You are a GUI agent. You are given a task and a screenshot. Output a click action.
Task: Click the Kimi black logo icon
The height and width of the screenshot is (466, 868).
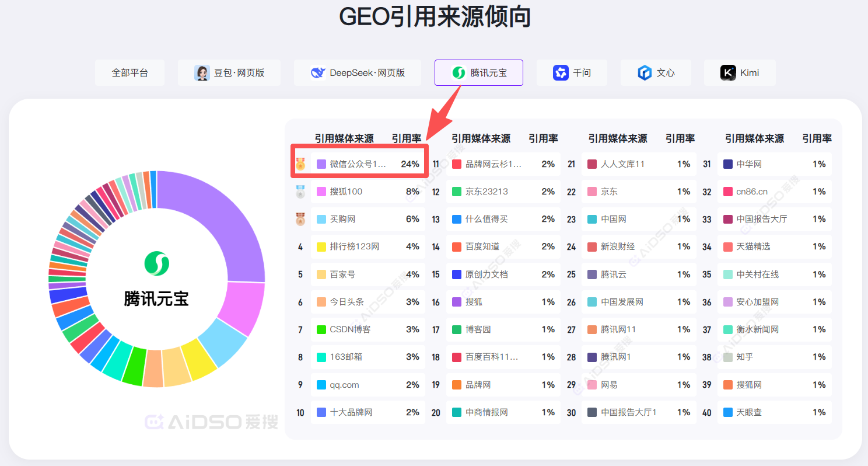728,73
